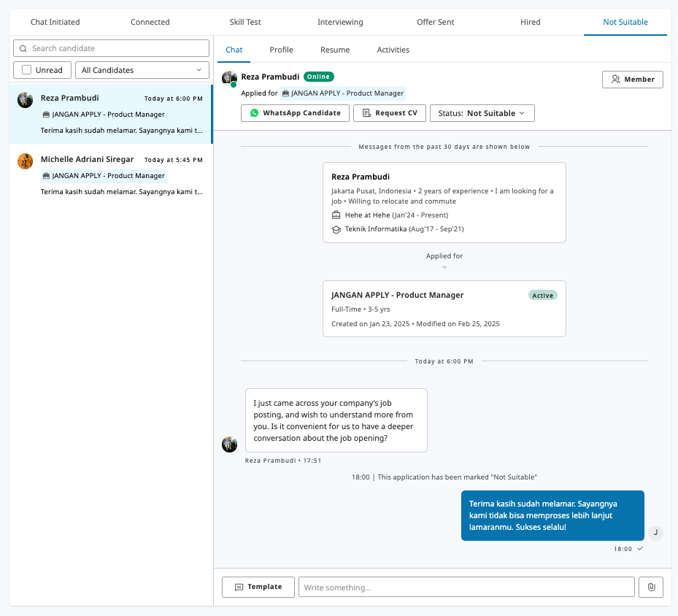
Task: Click briefcase icon beside Applied for job
Action: 285,93
